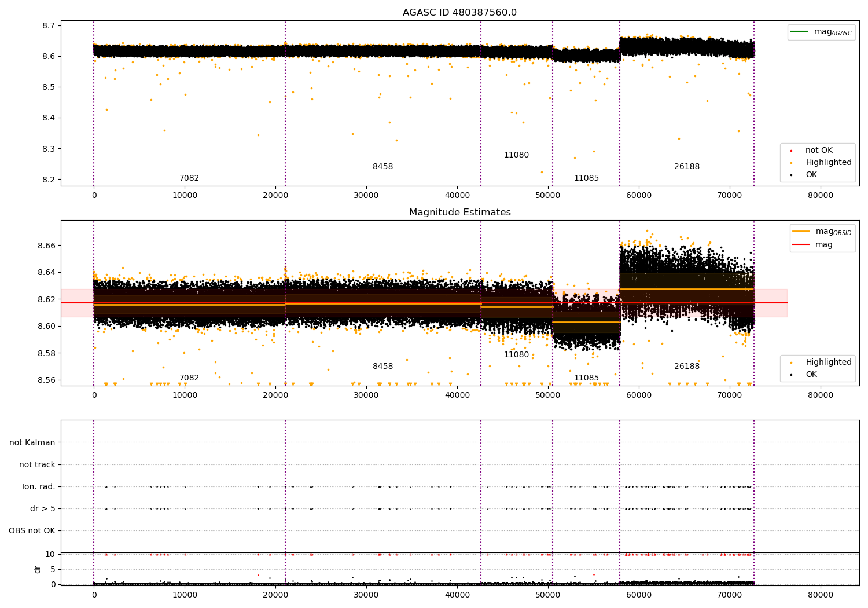
Task: Click the red 'mag' legend entry in middle plot
Action: (813, 245)
